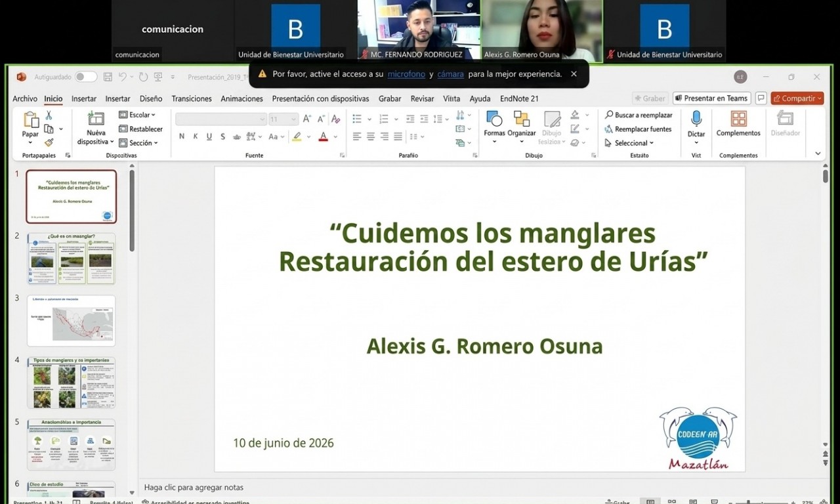Pick the red font color swatch
Viewport: 840px width, 504px height.
[323, 136]
